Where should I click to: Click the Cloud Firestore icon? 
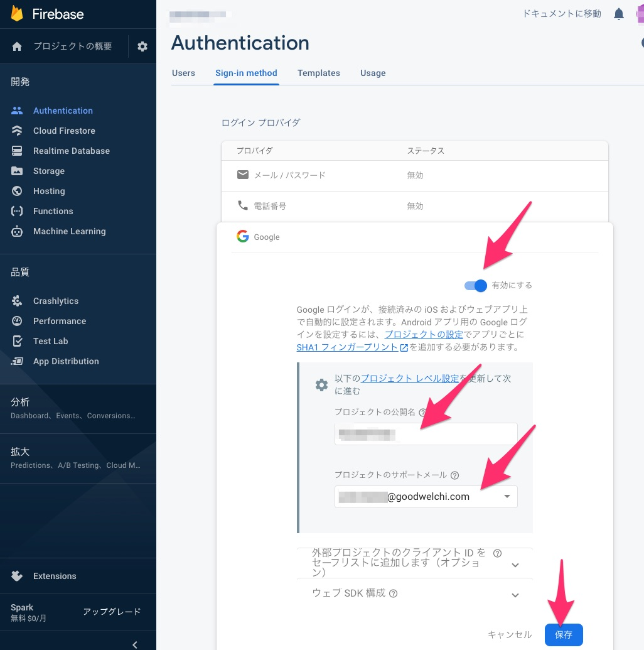coord(17,131)
